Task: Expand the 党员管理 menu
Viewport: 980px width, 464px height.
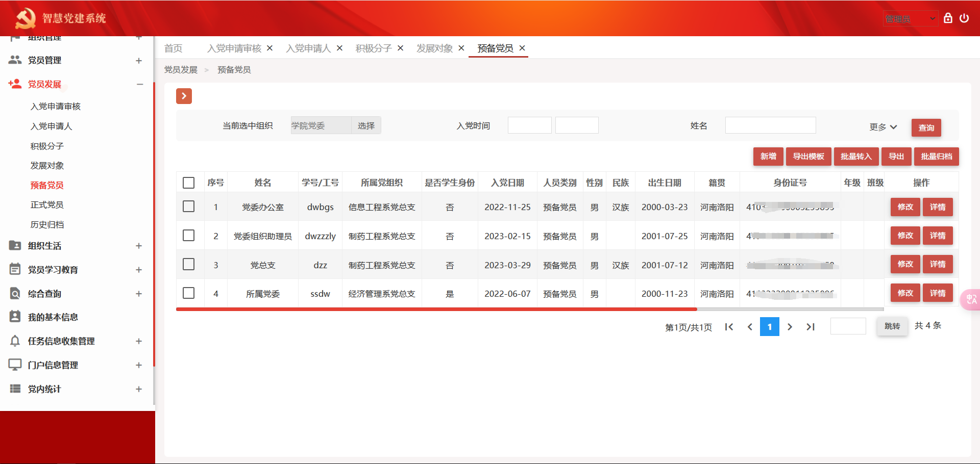Action: pos(139,61)
